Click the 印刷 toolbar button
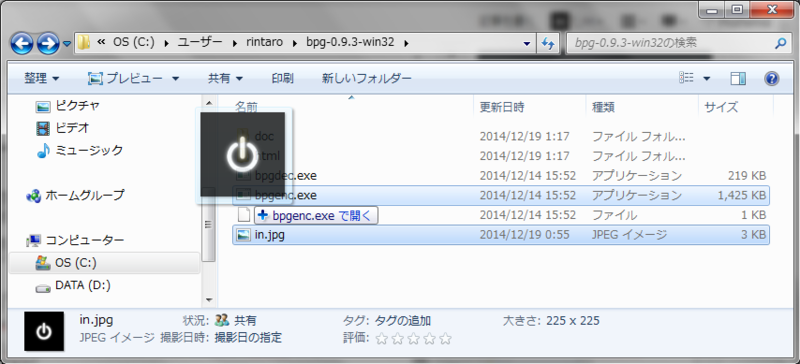 point(282,79)
